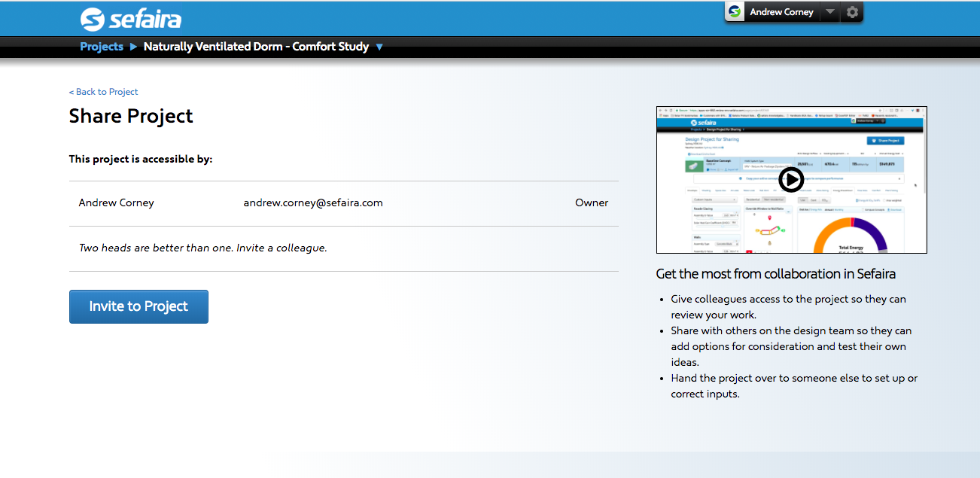The height and width of the screenshot is (478, 980).
Task: Click the Andrew Corney name in access list
Action: 116,203
